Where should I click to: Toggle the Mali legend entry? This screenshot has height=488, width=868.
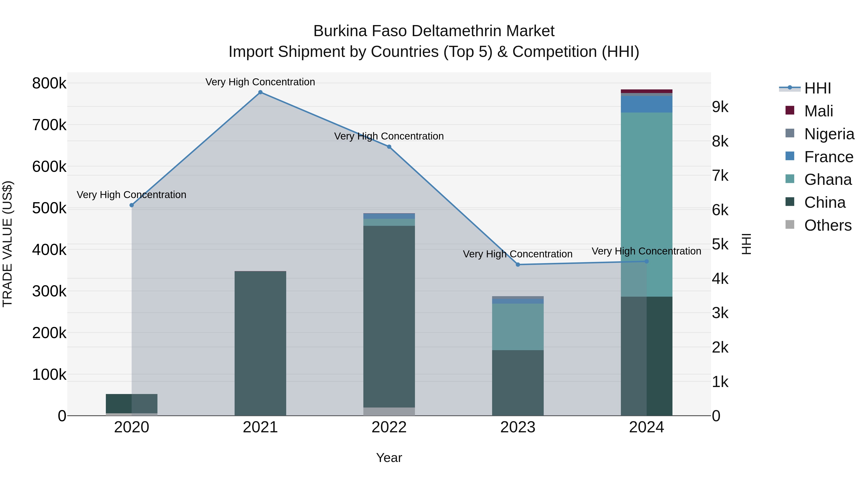[810, 111]
